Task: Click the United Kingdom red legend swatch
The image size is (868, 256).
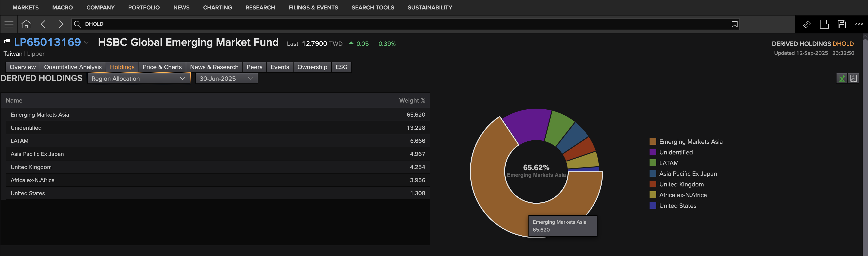Action: [x=653, y=184]
